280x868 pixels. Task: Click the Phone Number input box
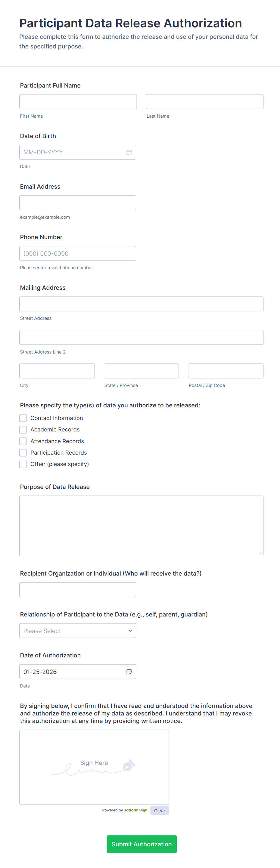coord(78,253)
